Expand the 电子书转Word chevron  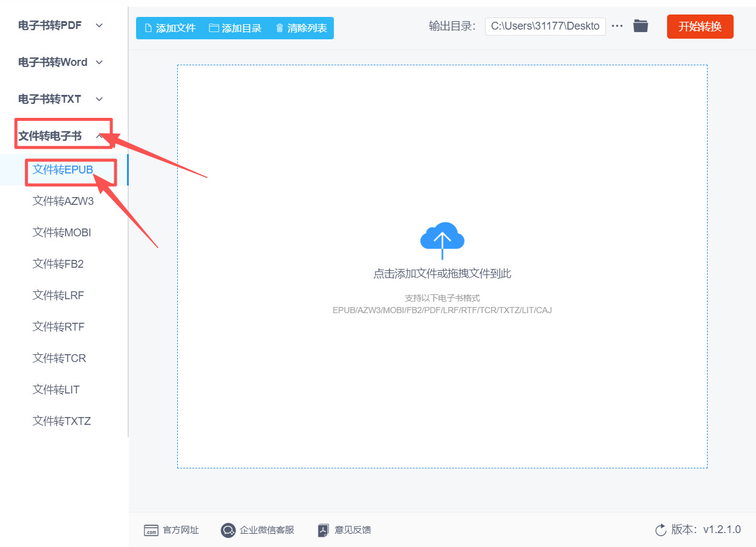100,62
